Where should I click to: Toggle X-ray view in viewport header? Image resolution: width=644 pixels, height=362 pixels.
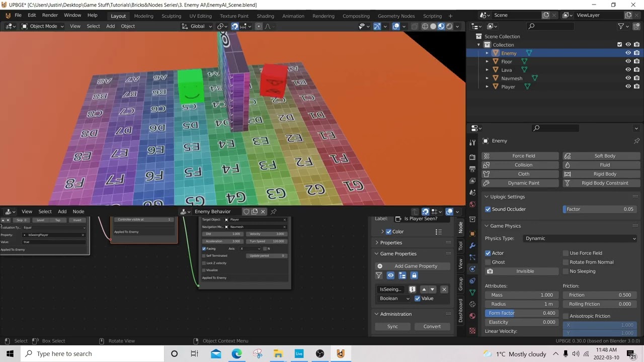414,26
